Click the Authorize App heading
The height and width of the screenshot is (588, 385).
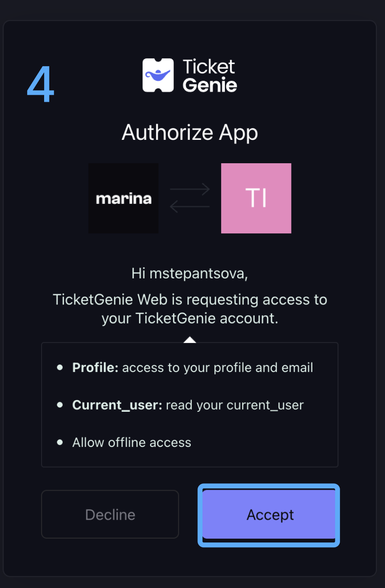pyautogui.click(x=190, y=132)
